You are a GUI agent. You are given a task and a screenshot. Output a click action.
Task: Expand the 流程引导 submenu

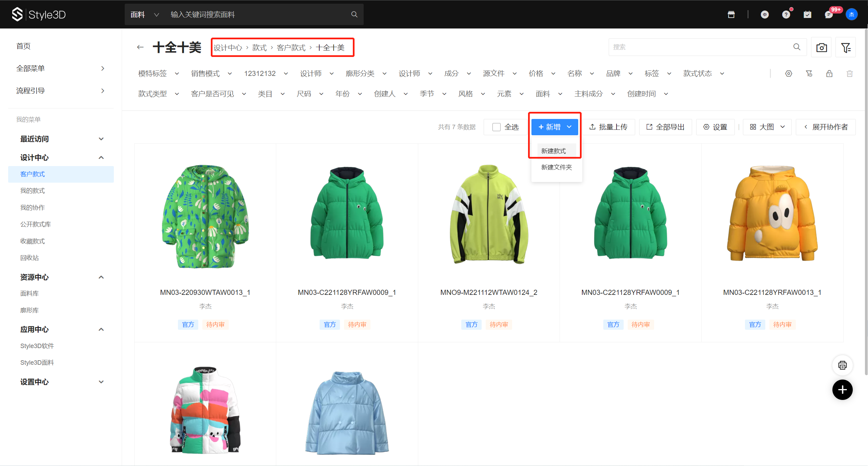[61, 91]
